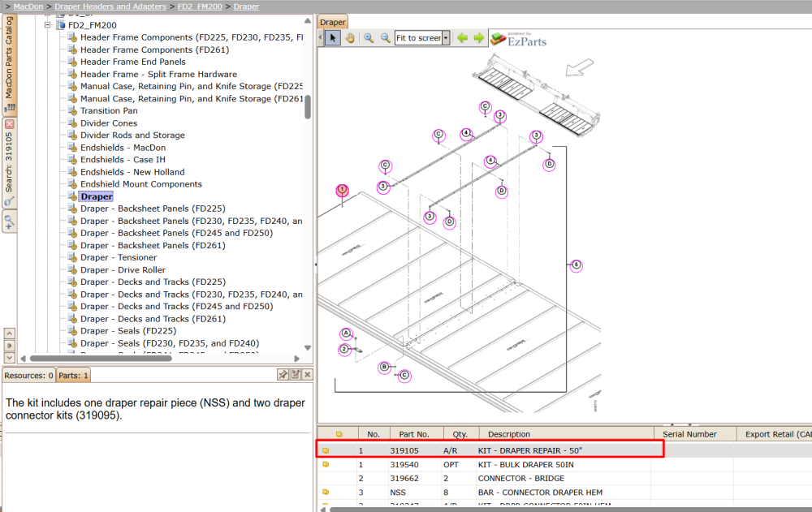This screenshot has height=512, width=812.
Task: Open Header Frame End Panels in tree
Action: (132, 62)
